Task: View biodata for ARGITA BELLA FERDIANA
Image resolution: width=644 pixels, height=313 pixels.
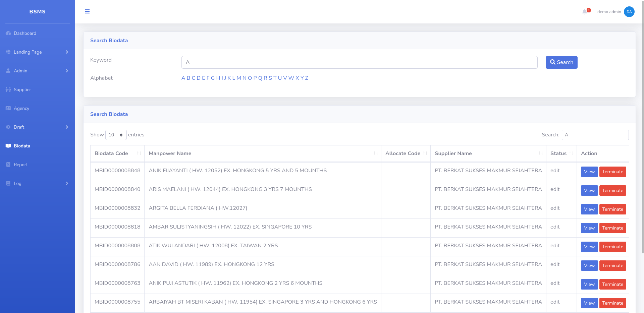Action: [x=589, y=209]
